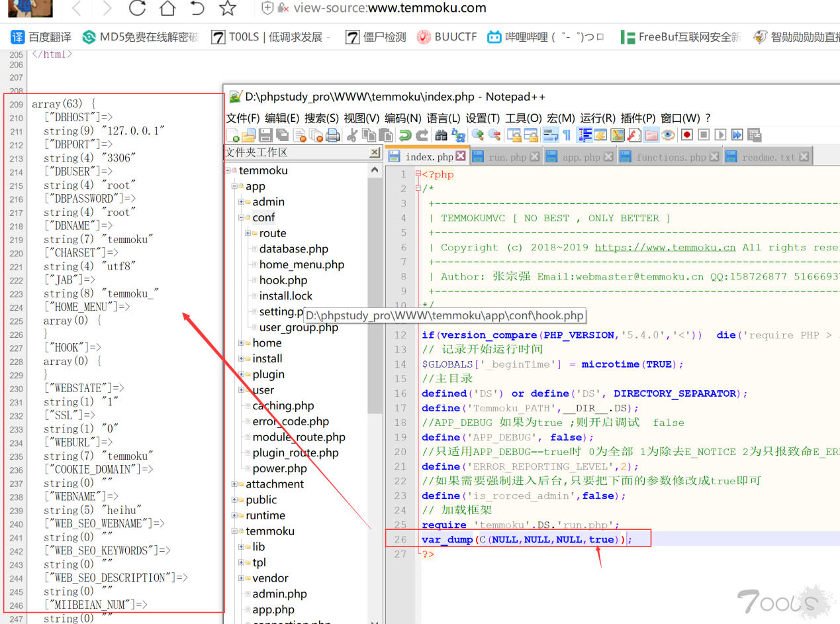Open the 插件(P) menu
The height and width of the screenshot is (624, 840).
click(x=638, y=118)
